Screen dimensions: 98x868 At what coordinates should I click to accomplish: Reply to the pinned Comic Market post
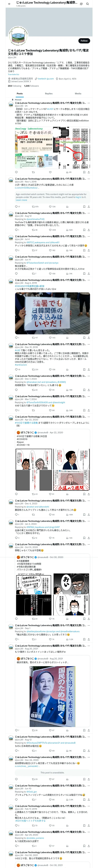click(16, 172)
